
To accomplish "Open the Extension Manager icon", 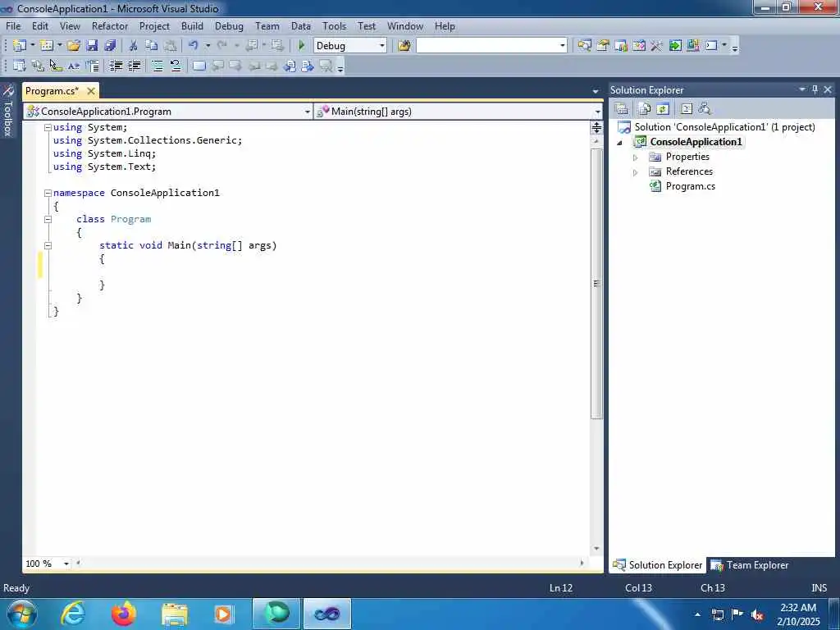I will click(693, 46).
